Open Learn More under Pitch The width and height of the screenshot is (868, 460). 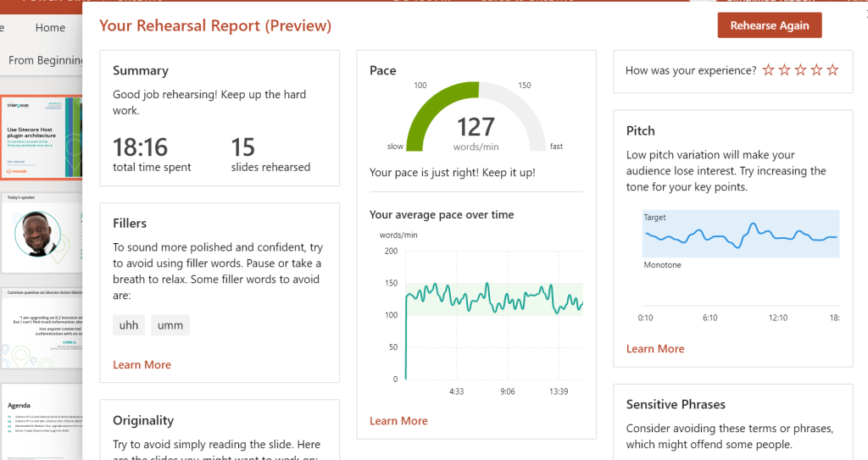click(655, 348)
